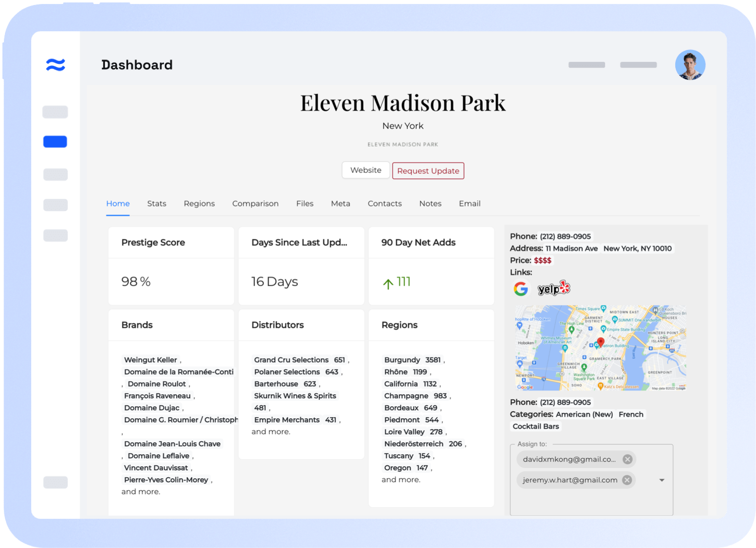The height and width of the screenshot is (548, 756).
Task: Select the Tuscany region entry
Action: point(407,456)
